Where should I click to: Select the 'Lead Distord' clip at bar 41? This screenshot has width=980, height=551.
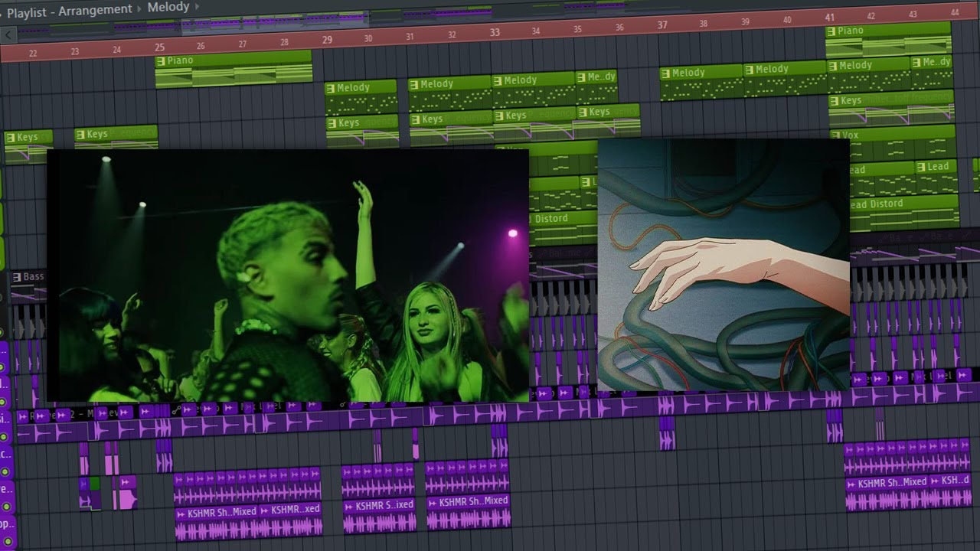903,213
